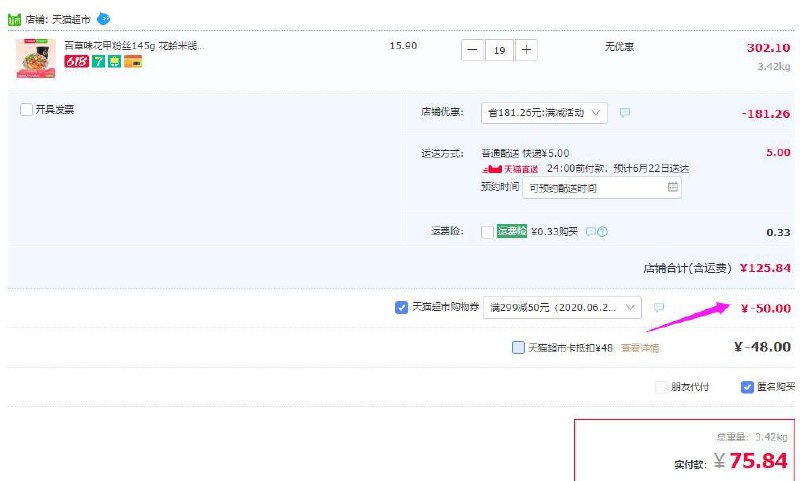Image resolution: width=800 pixels, height=481 pixels.
Task: Increase quantity with the plus button
Action: click(527, 50)
